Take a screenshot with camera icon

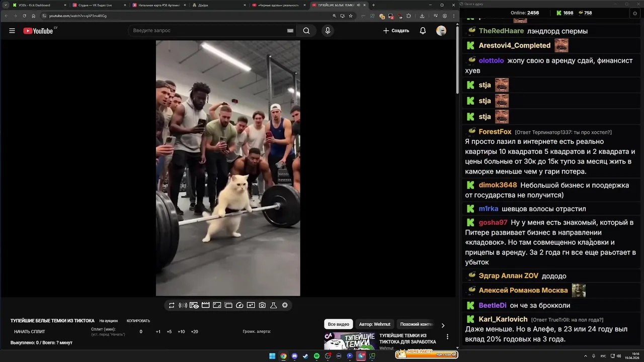click(262, 305)
